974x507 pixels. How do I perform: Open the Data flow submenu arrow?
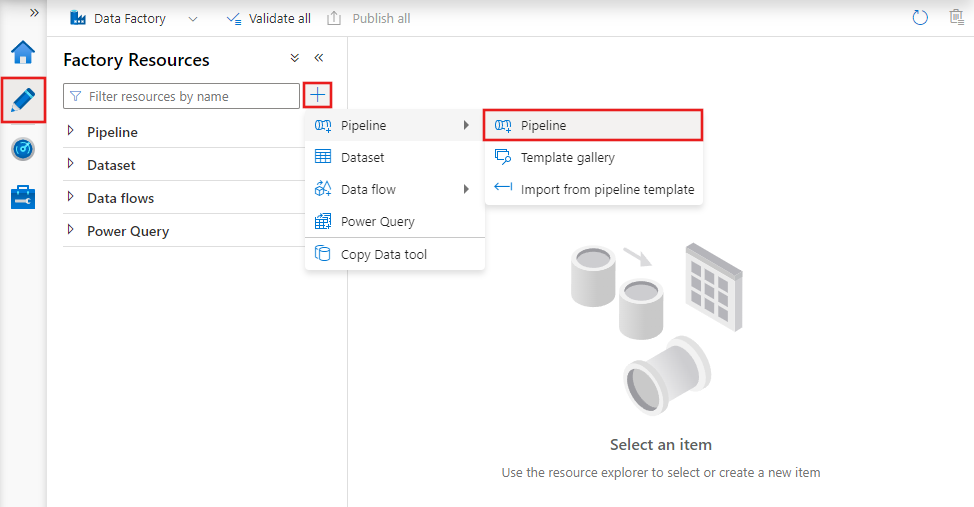pos(466,189)
